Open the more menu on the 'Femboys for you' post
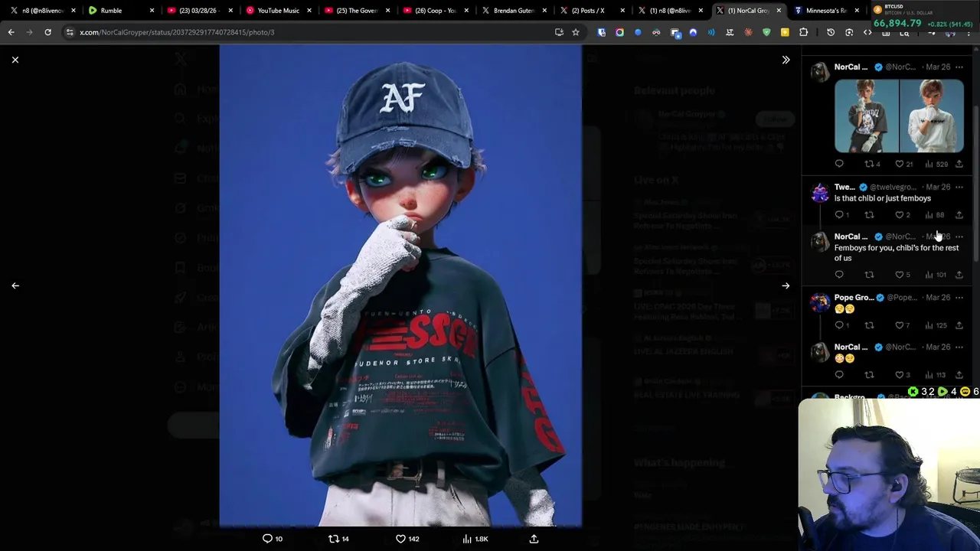 (x=959, y=237)
